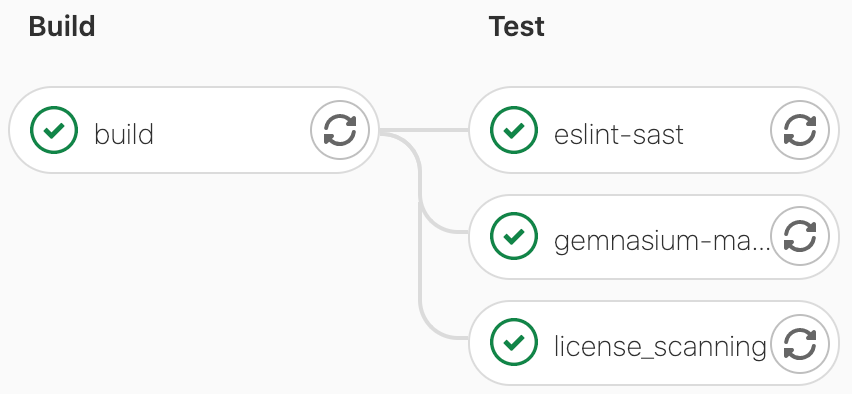This screenshot has width=852, height=394.
Task: Click build job's green passed checkmark
Action: (x=54, y=130)
